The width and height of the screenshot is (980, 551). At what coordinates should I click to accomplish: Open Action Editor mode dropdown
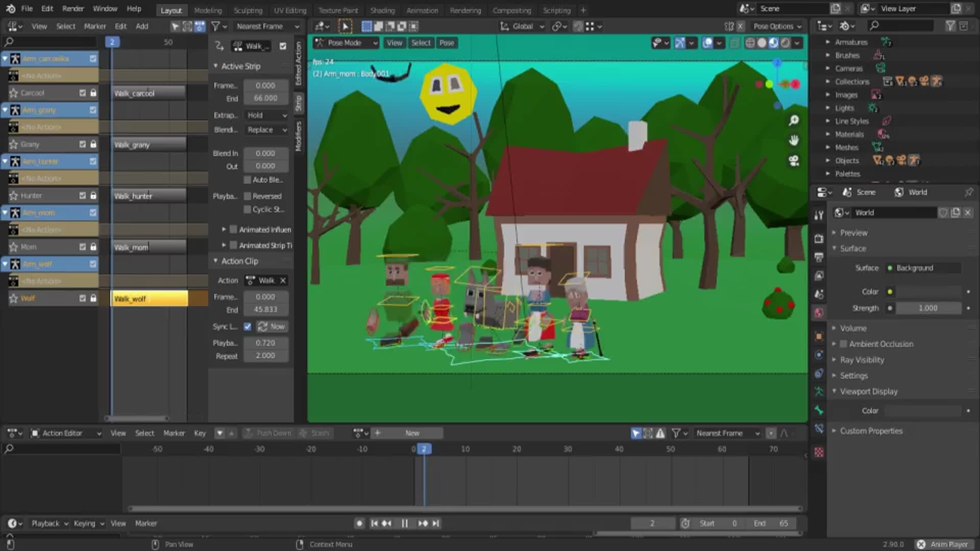point(66,433)
